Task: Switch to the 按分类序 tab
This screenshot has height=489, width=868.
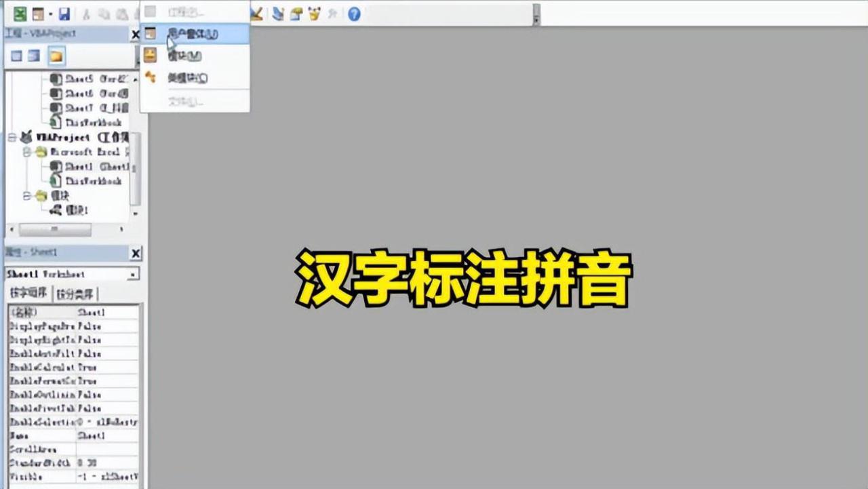Action: pos(76,294)
